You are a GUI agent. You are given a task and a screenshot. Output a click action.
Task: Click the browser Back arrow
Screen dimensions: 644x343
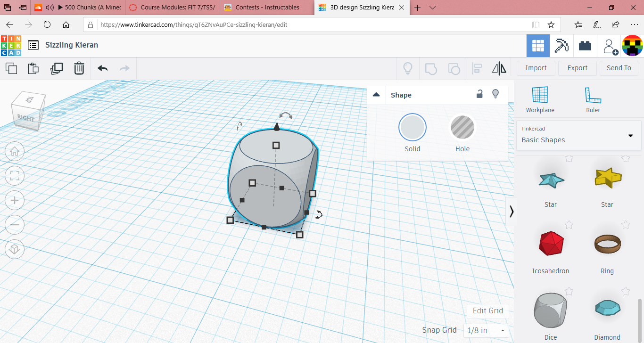[x=10, y=24]
